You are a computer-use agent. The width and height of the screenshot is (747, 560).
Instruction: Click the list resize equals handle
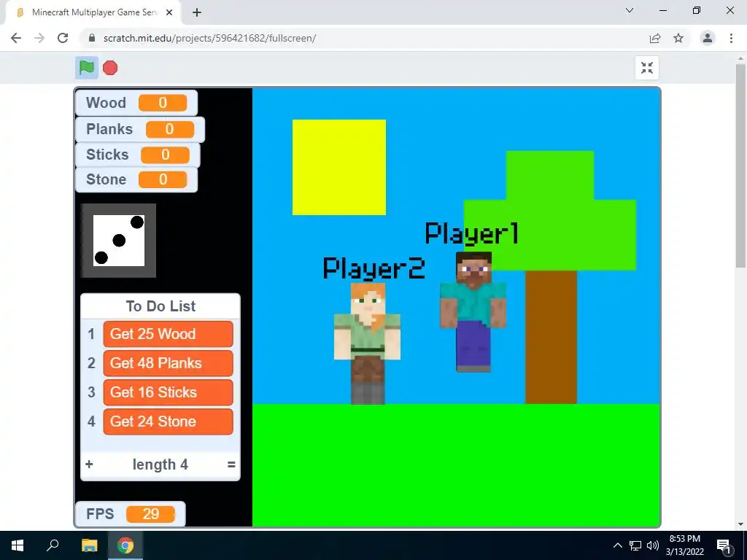point(231,464)
